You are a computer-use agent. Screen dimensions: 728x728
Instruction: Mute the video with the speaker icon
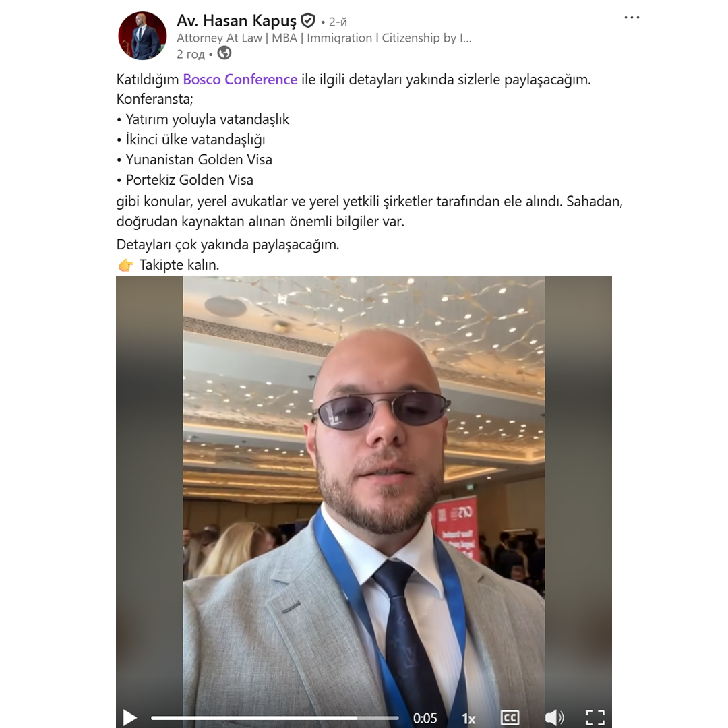554,718
